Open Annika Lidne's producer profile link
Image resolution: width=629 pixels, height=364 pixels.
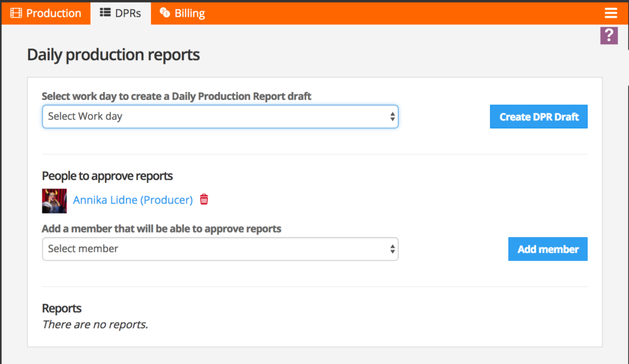132,199
